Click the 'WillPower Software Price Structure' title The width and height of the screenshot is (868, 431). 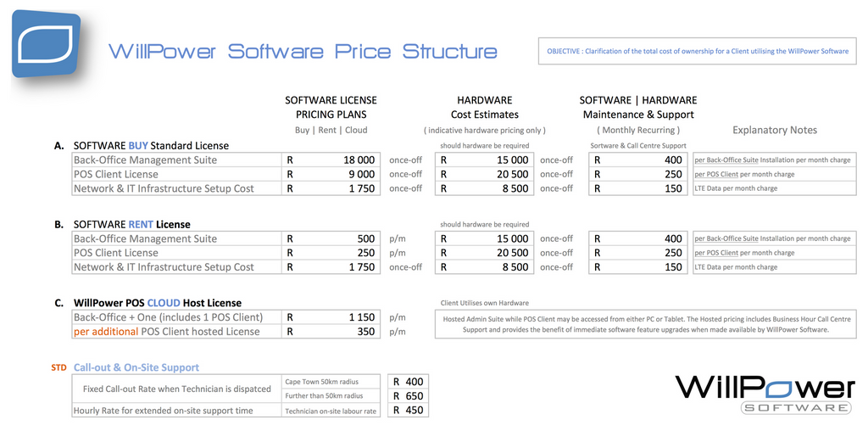pos(303,52)
